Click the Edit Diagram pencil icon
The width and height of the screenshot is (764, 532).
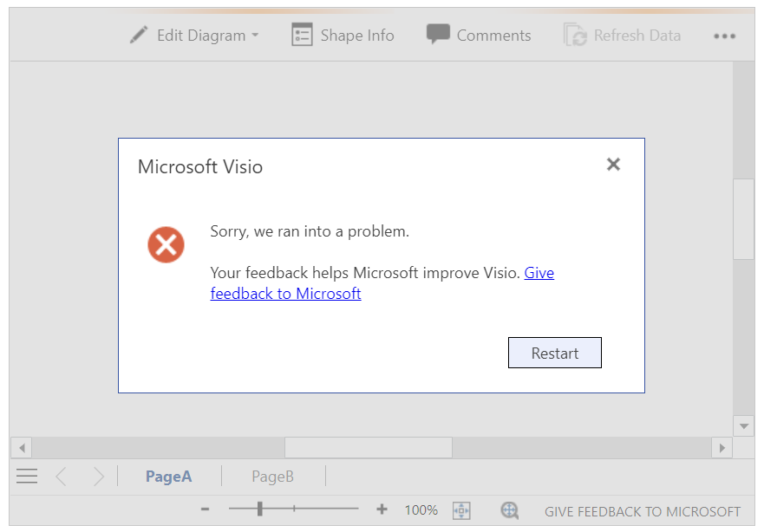(x=138, y=35)
